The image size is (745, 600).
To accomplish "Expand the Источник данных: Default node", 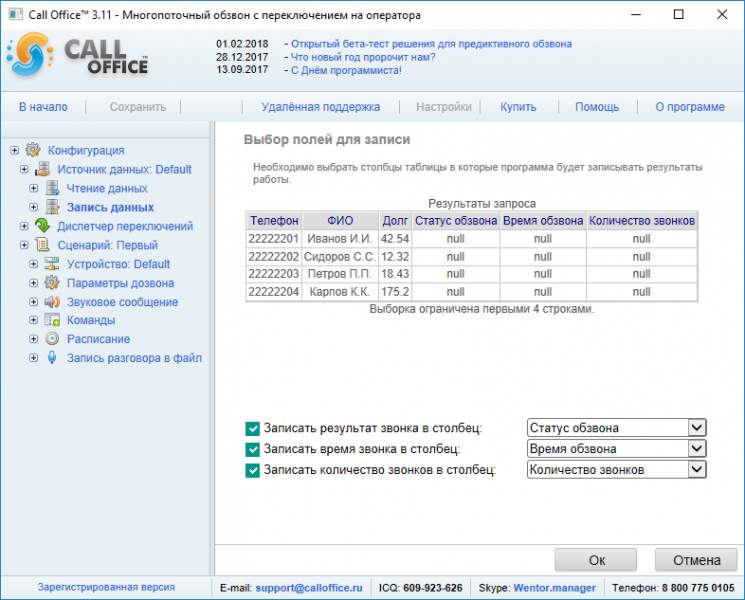I will point(24,169).
